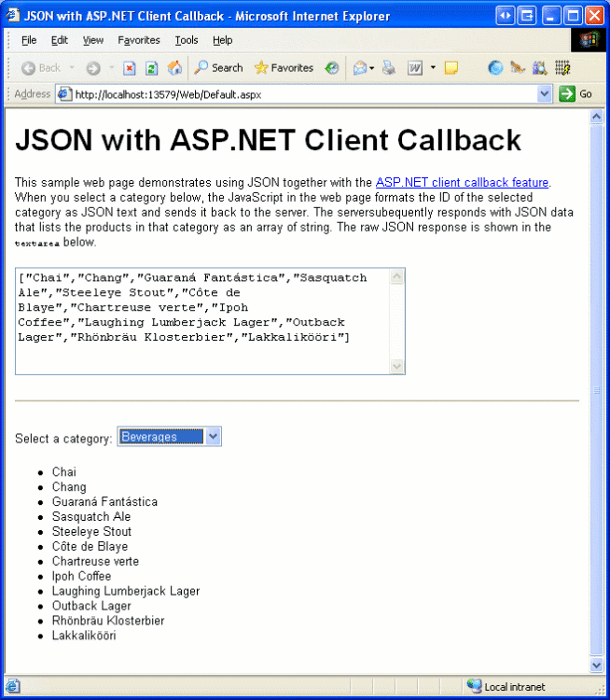
Task: Click the Guaraná Fantástica list item
Action: pyautogui.click(x=104, y=502)
